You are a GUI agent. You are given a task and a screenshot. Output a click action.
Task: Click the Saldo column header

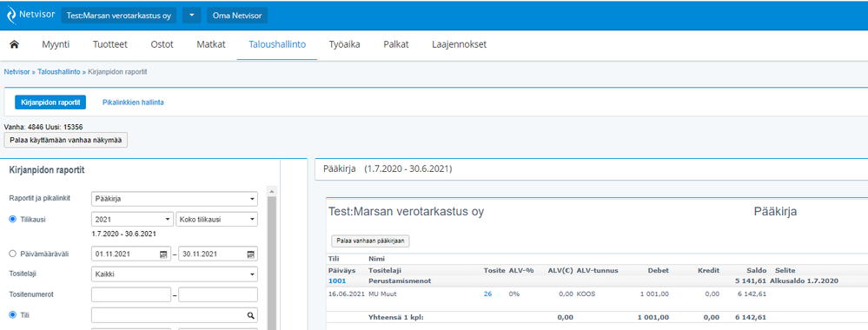tap(756, 271)
